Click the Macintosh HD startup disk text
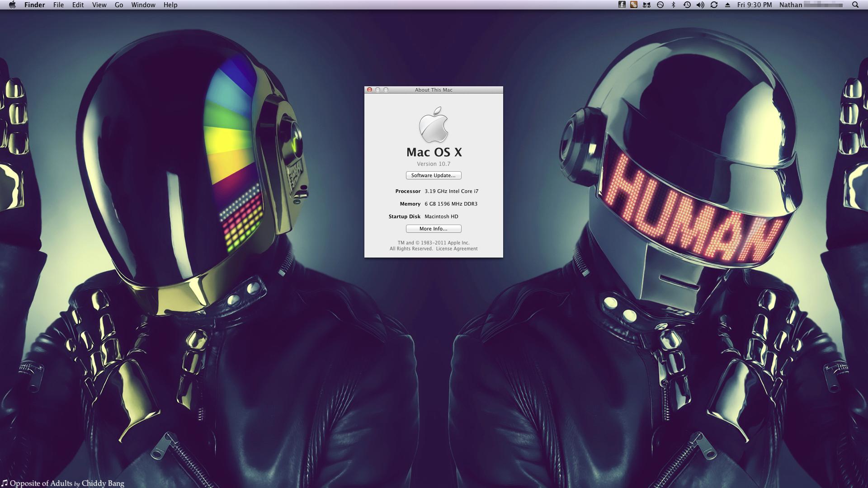 [441, 216]
